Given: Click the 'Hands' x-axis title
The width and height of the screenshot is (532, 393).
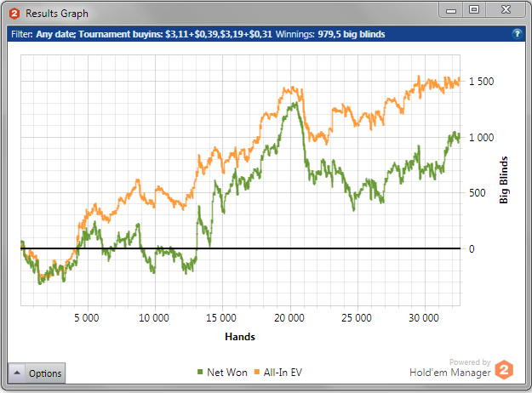Looking at the screenshot, I should (x=240, y=337).
